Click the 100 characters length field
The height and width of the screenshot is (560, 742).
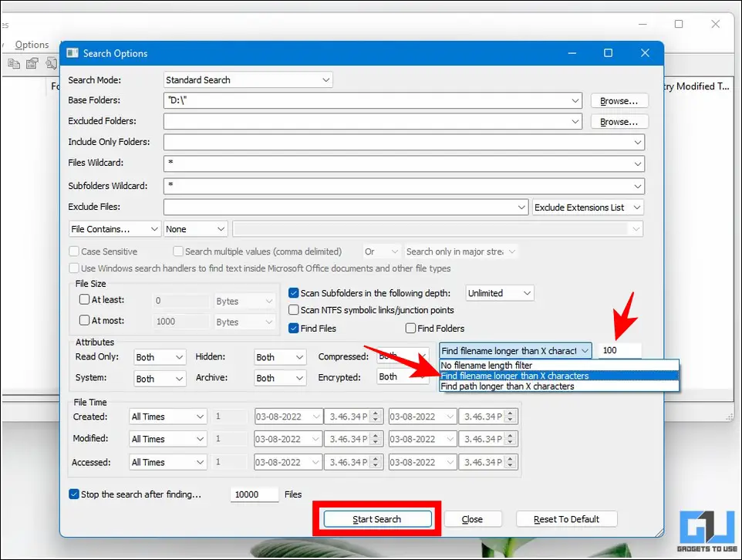pyautogui.click(x=620, y=350)
